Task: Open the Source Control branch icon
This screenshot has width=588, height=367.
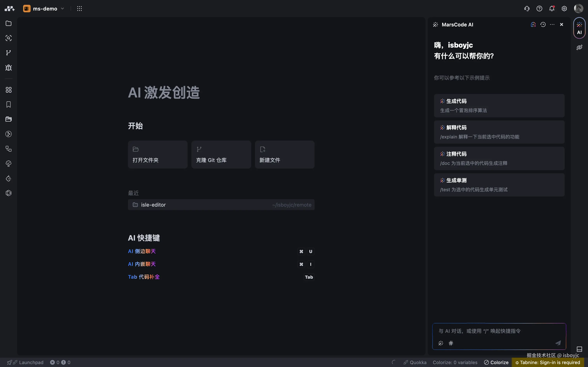Action: [x=9, y=53]
